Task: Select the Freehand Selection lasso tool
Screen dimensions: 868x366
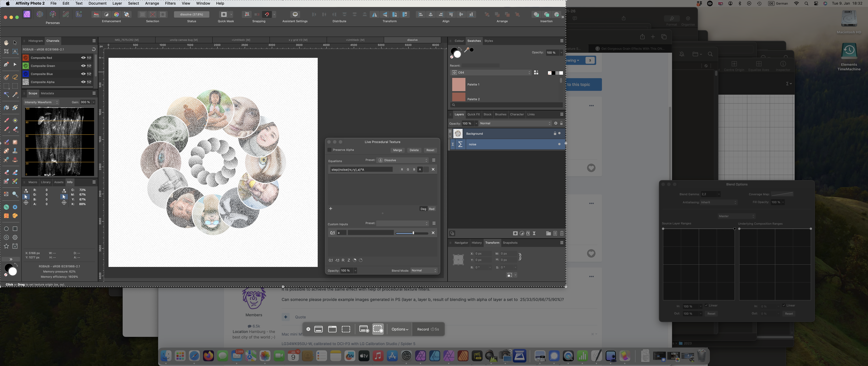Action: click(15, 77)
